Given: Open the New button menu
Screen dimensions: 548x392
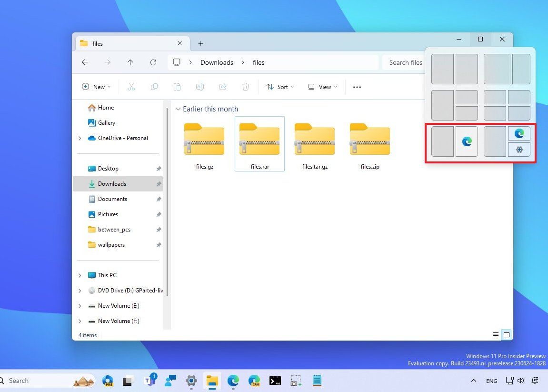Looking at the screenshot, I should coord(96,87).
